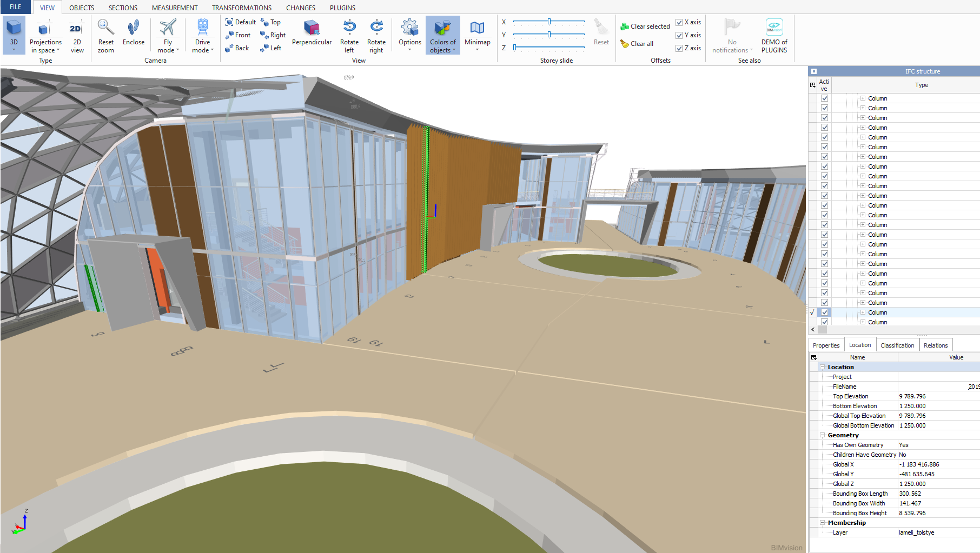The width and height of the screenshot is (980, 553).
Task: Toggle the Z axis checkbox
Action: pos(679,48)
